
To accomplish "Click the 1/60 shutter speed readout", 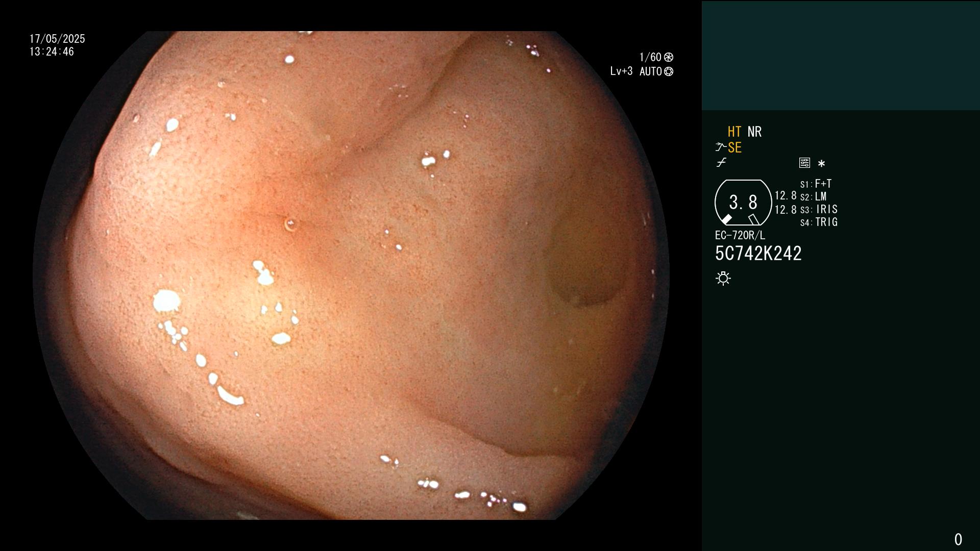I will (650, 57).
